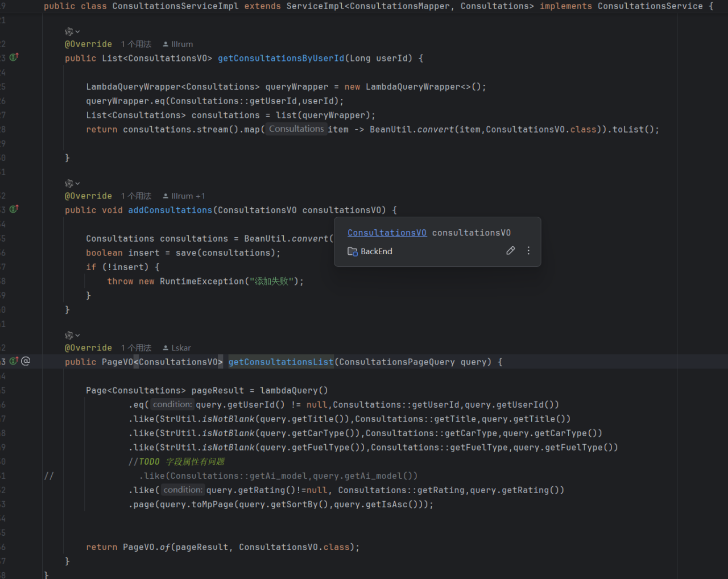Click the "Consultations" type inlay hint
728x579 pixels.
[x=296, y=129]
